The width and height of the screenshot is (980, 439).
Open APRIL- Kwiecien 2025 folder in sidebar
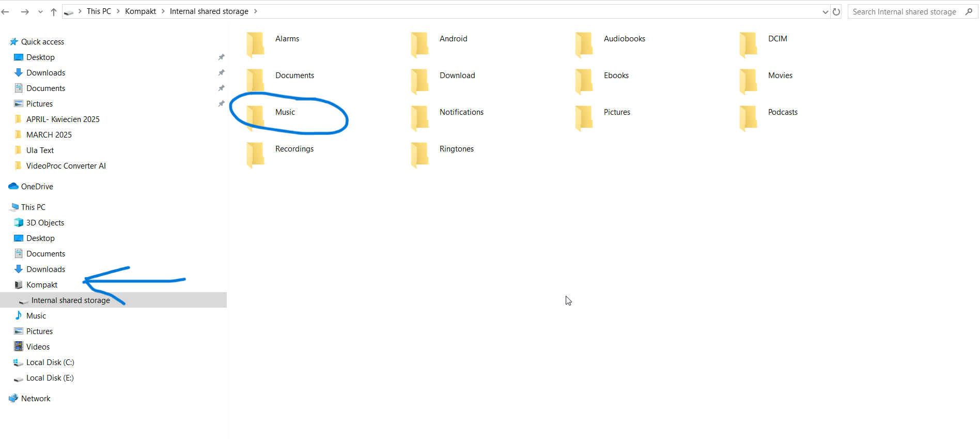(x=63, y=119)
